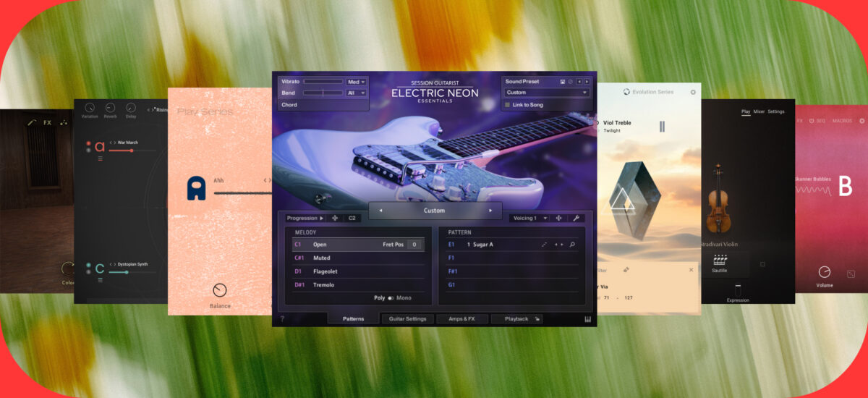Click the C2 key field
The height and width of the screenshot is (398, 868).
[x=352, y=218]
